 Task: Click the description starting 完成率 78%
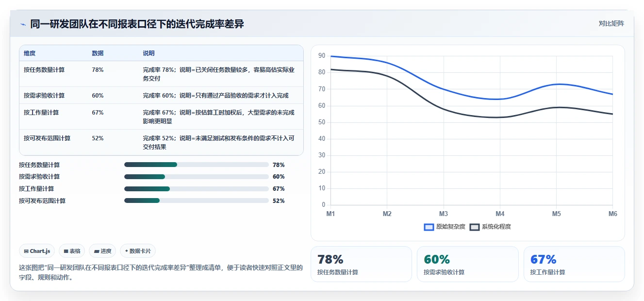coord(219,74)
